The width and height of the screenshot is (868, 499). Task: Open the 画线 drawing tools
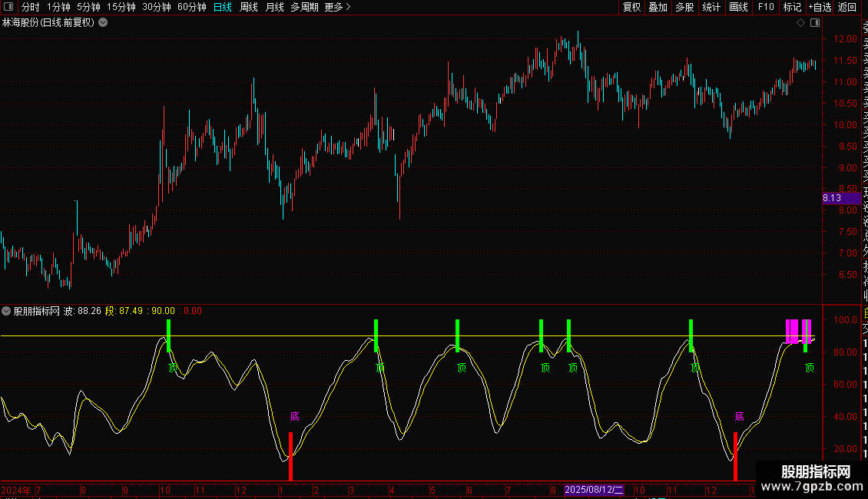tap(738, 7)
